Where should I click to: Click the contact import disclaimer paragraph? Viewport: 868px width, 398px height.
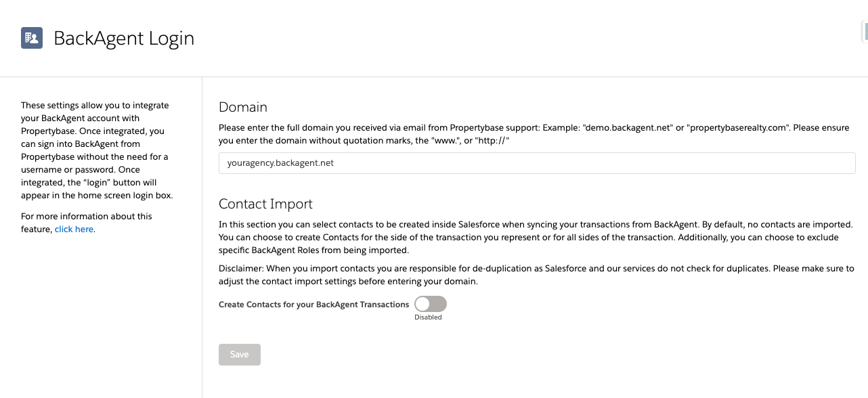pos(535,273)
